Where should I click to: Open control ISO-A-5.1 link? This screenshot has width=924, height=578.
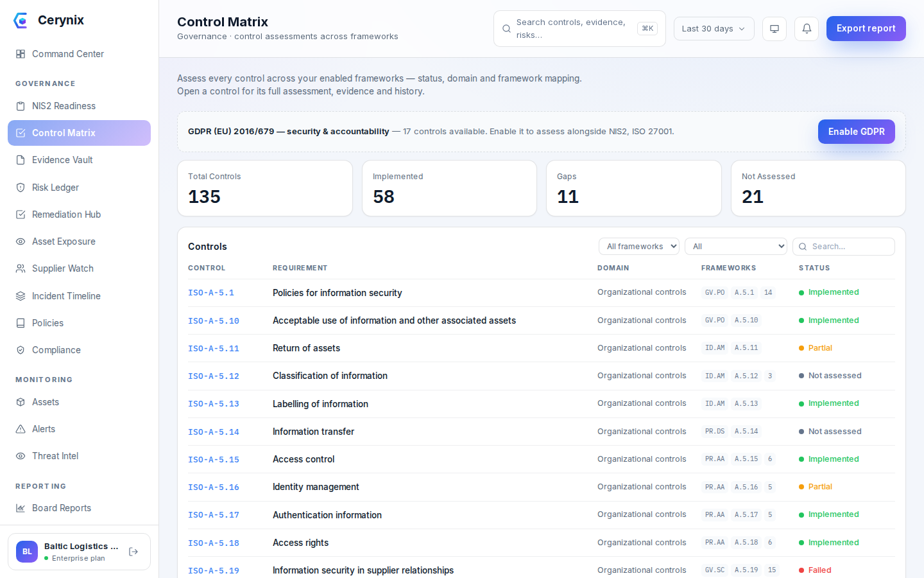(211, 293)
